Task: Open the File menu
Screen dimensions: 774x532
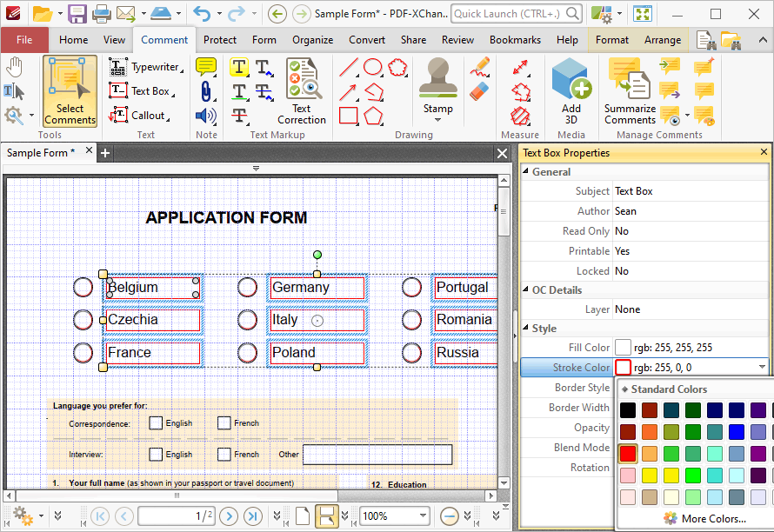Action: [24, 40]
